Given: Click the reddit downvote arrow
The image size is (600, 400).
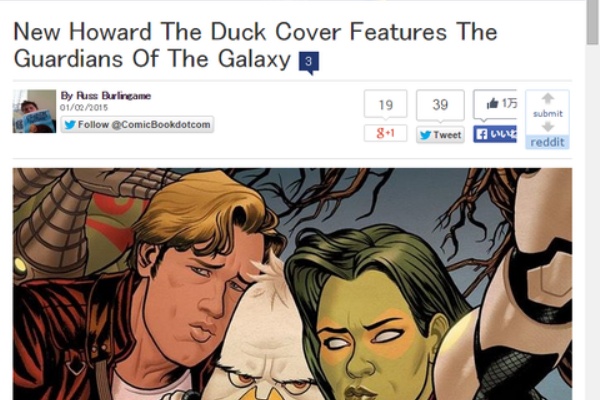Looking at the screenshot, I should (548, 127).
